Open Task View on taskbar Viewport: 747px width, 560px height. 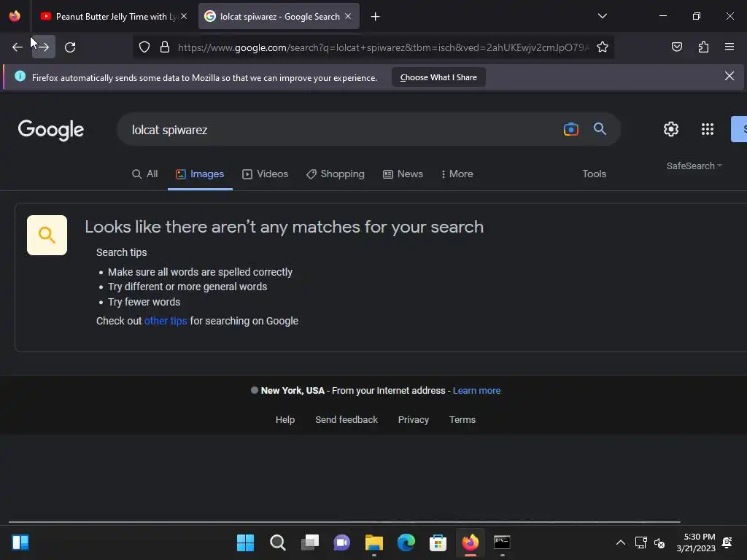coord(310,542)
